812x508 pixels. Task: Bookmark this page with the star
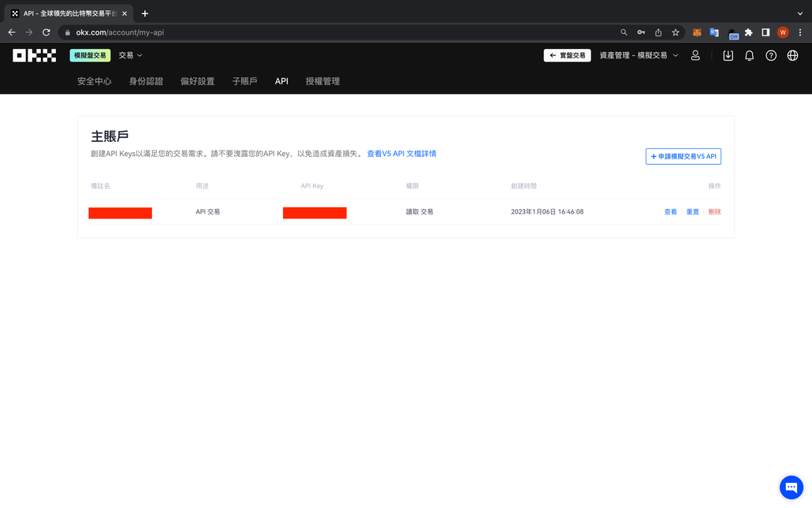(676, 32)
